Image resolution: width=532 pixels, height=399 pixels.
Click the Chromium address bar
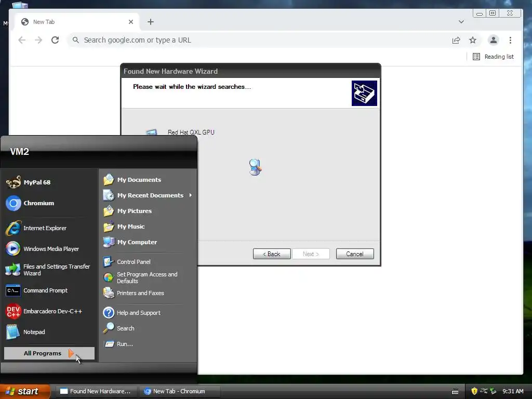pos(258,40)
